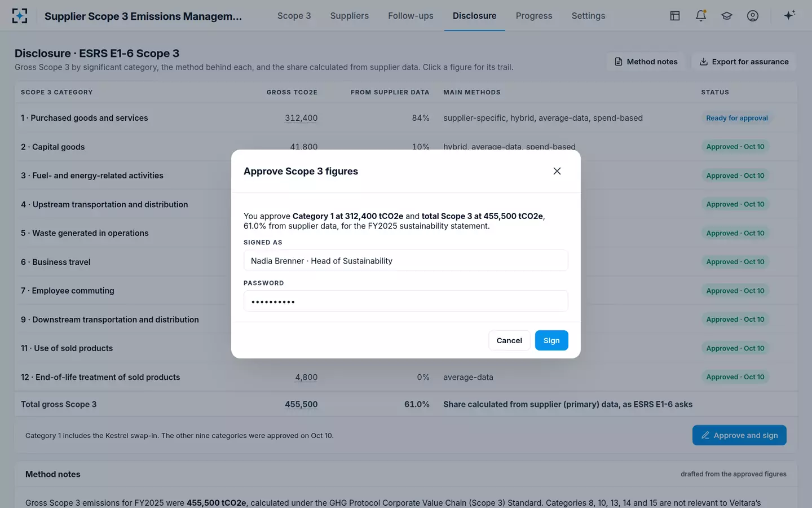Cancel the approval dialog
Image resolution: width=812 pixels, height=508 pixels.
[x=509, y=340]
